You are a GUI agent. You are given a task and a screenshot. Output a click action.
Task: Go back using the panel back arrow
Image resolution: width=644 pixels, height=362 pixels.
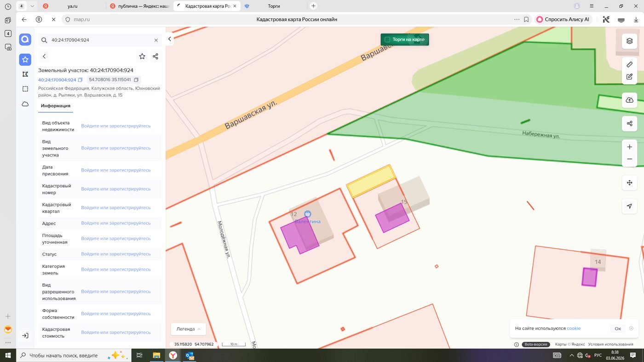pyautogui.click(x=44, y=56)
